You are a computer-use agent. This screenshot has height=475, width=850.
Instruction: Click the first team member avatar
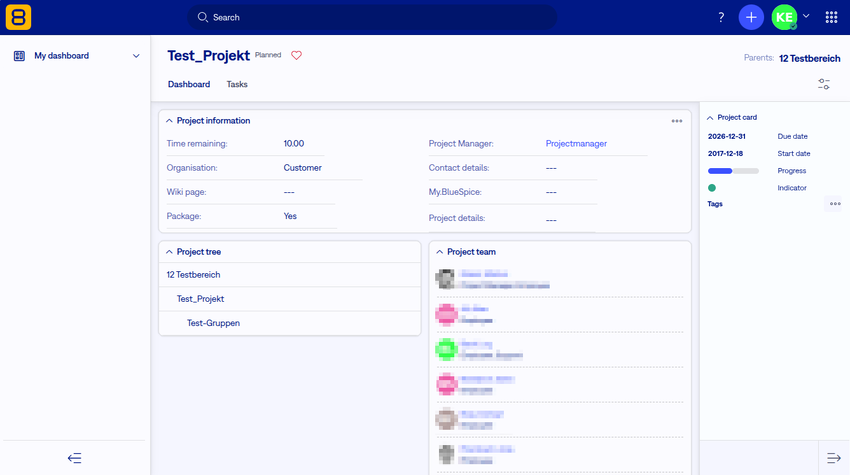coord(446,279)
